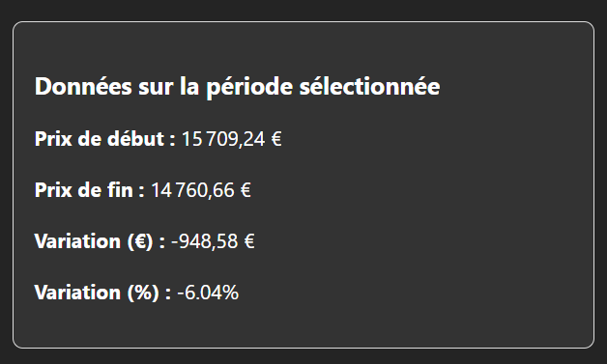Click the word sélectionnée in the heading

coord(369,86)
